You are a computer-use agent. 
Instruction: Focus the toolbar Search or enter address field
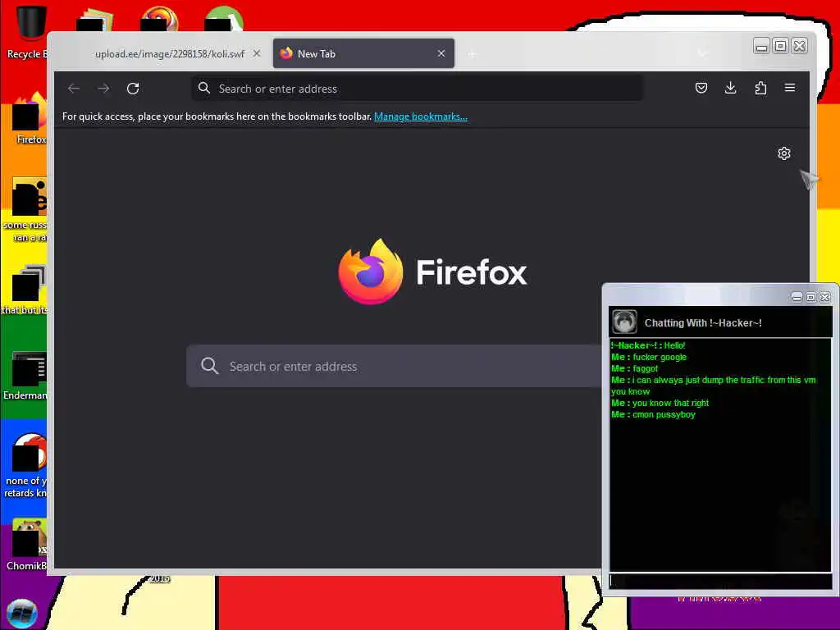coord(418,89)
